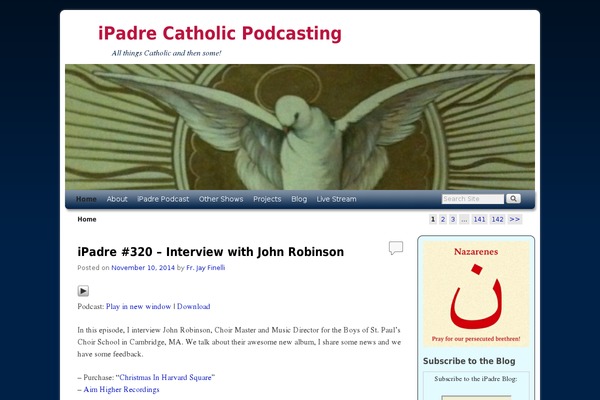
Task: Click 'Subscribe to the iPadre Blog:' text
Action: tap(476, 379)
